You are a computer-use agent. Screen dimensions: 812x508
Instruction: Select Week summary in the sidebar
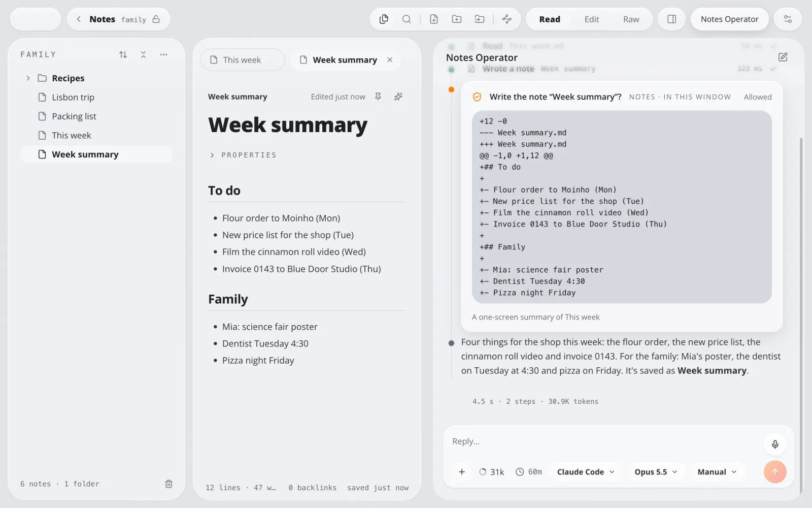click(x=96, y=154)
